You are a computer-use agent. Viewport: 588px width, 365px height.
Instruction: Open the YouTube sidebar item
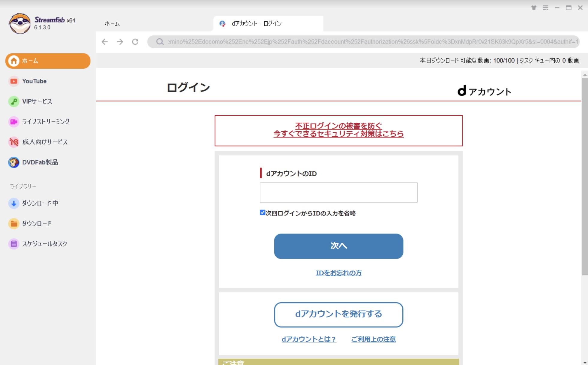34,81
